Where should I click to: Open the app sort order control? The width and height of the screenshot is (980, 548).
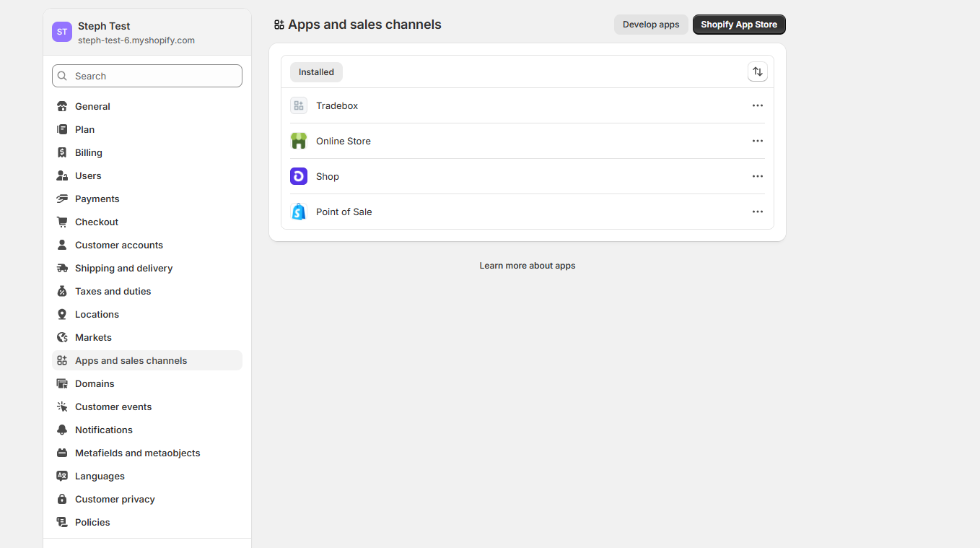(x=757, y=71)
